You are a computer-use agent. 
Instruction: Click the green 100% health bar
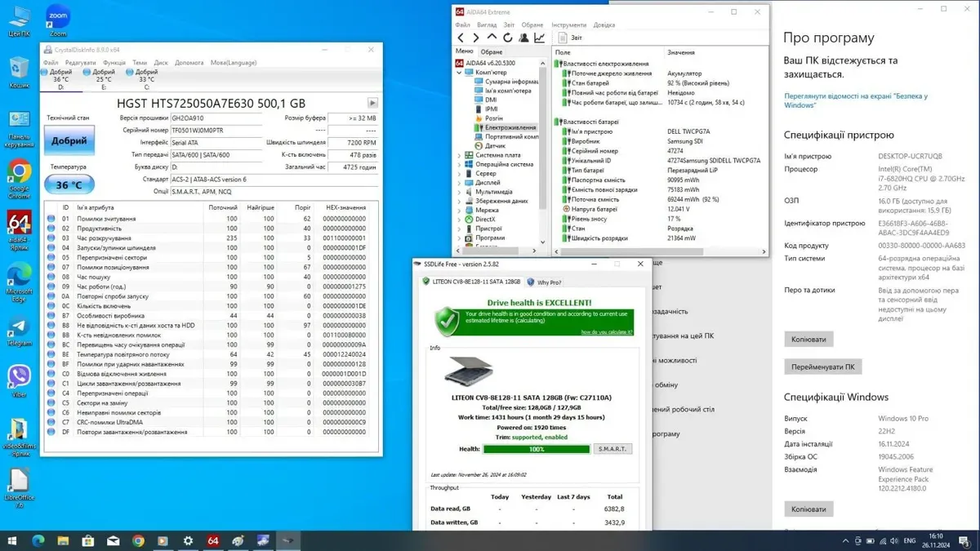click(537, 449)
